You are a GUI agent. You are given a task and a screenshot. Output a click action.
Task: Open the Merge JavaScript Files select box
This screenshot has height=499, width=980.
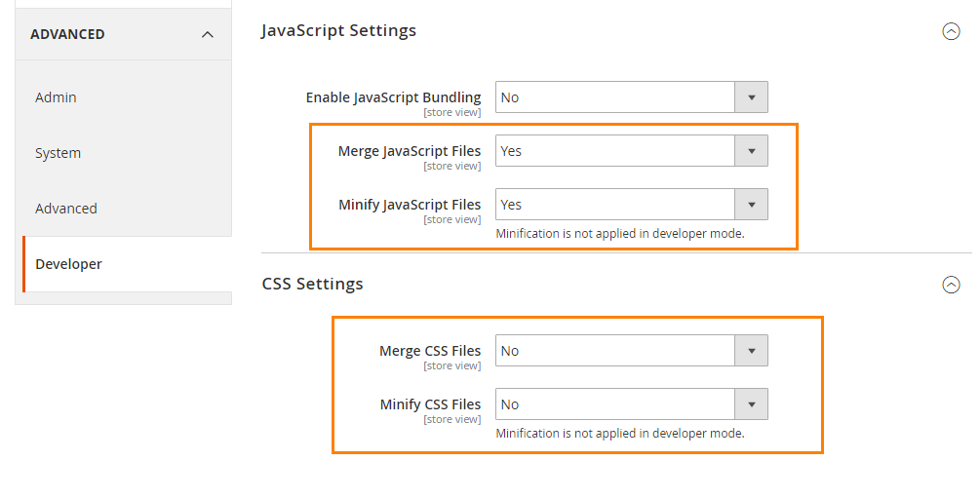[x=615, y=151]
